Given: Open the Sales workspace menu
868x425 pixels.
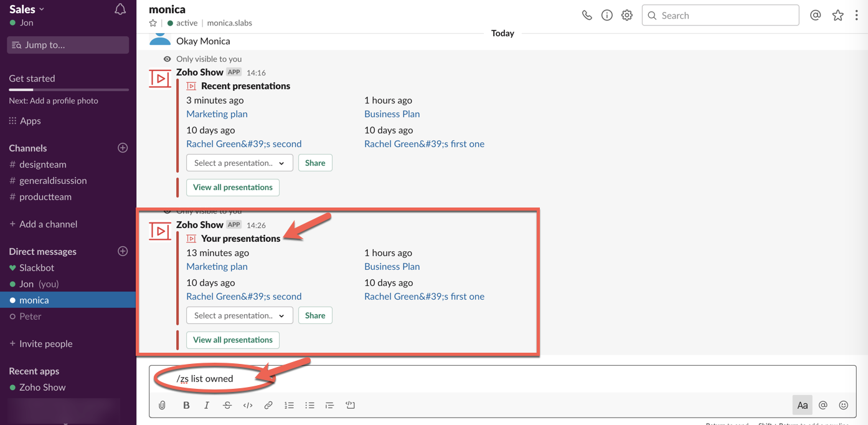Looking at the screenshot, I should coord(27,9).
